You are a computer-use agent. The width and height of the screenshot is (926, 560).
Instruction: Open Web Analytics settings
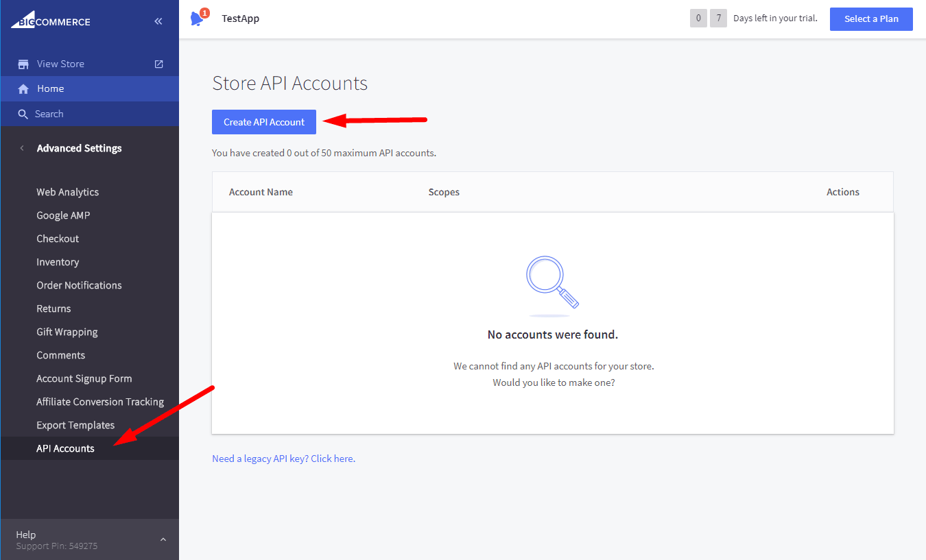[x=67, y=192]
